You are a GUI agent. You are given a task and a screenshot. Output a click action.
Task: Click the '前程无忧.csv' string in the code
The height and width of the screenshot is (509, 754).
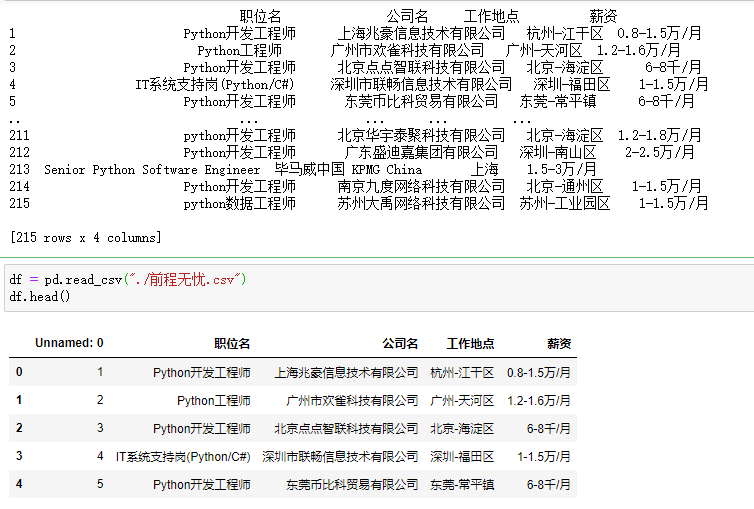coord(185,279)
